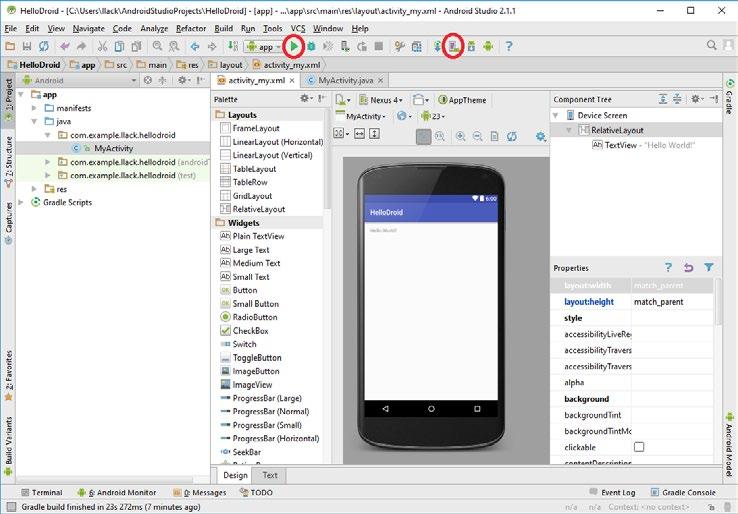
Task: Run the app with the green play icon
Action: pos(294,46)
